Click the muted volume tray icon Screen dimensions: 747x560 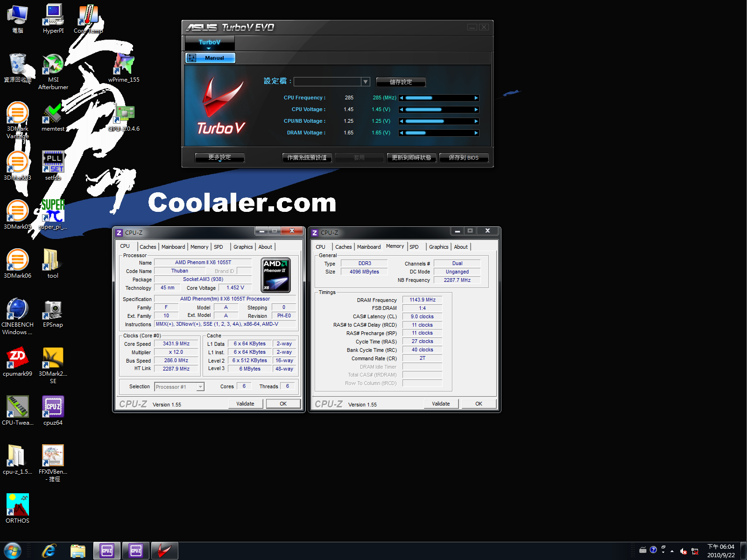(x=683, y=551)
